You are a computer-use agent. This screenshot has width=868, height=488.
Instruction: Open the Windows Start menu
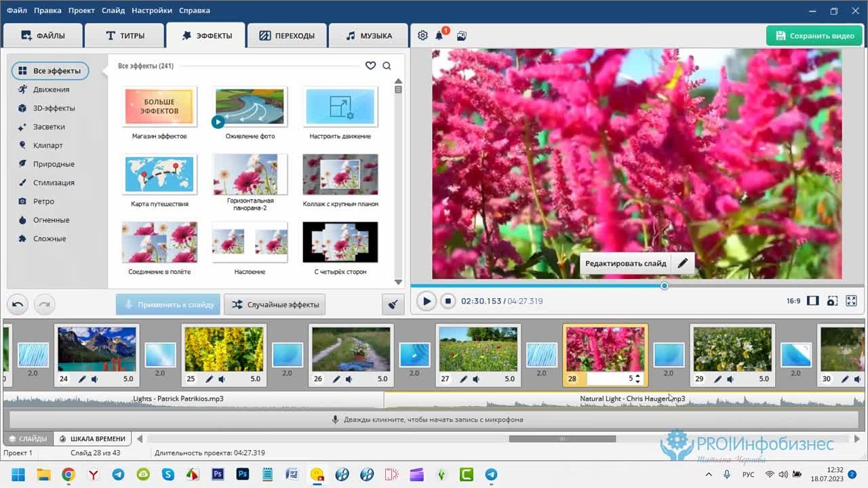18,474
